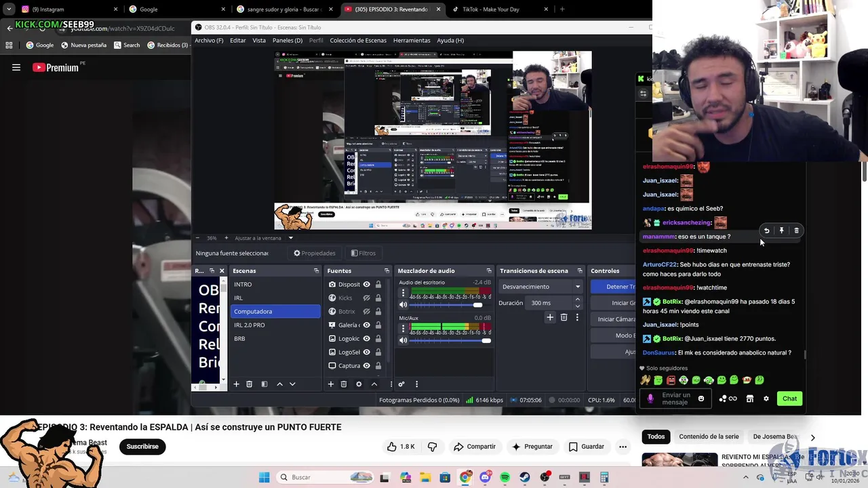
Task: Open Desvanecimiento transition dropdown
Action: 540,287
